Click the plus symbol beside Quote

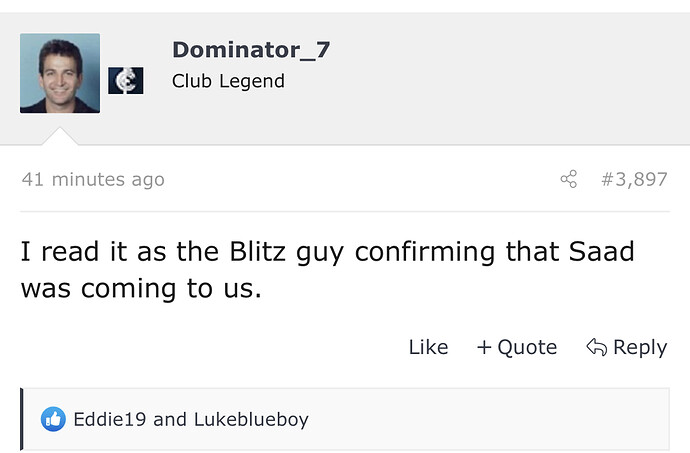(484, 347)
